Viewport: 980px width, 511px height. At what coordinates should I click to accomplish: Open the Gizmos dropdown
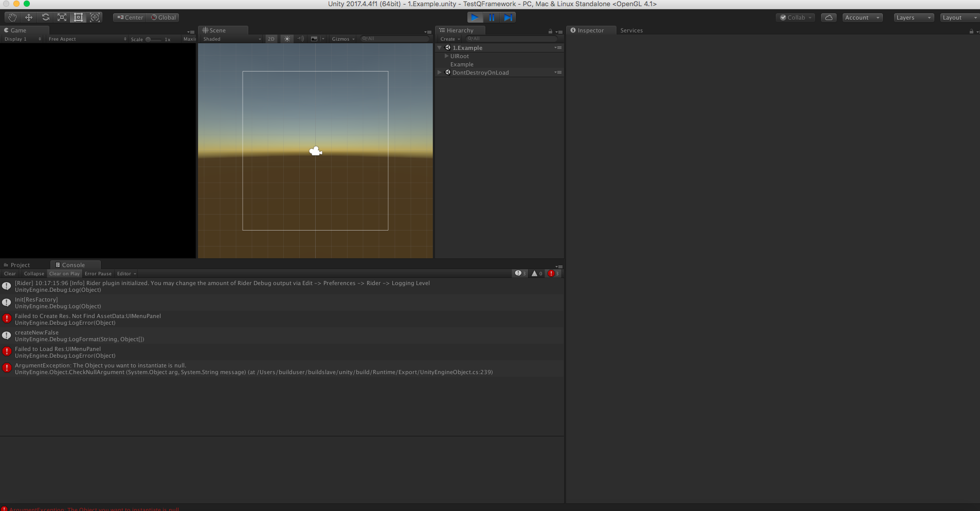coord(341,39)
